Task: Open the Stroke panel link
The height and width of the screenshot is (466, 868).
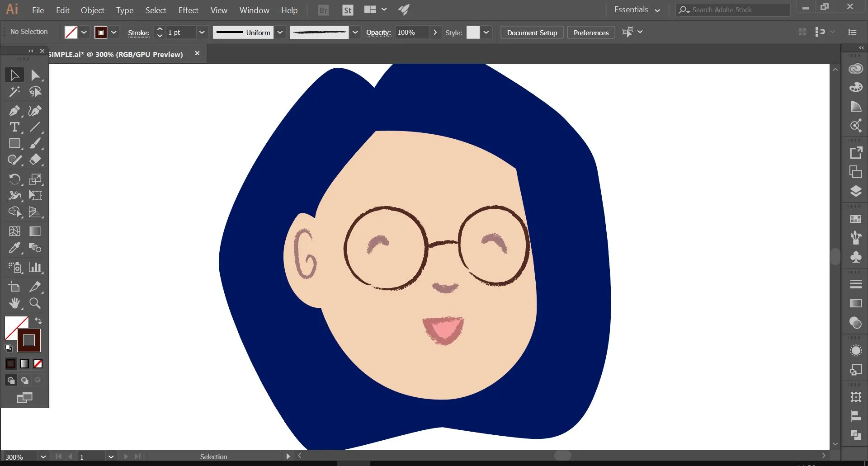Action: click(138, 33)
